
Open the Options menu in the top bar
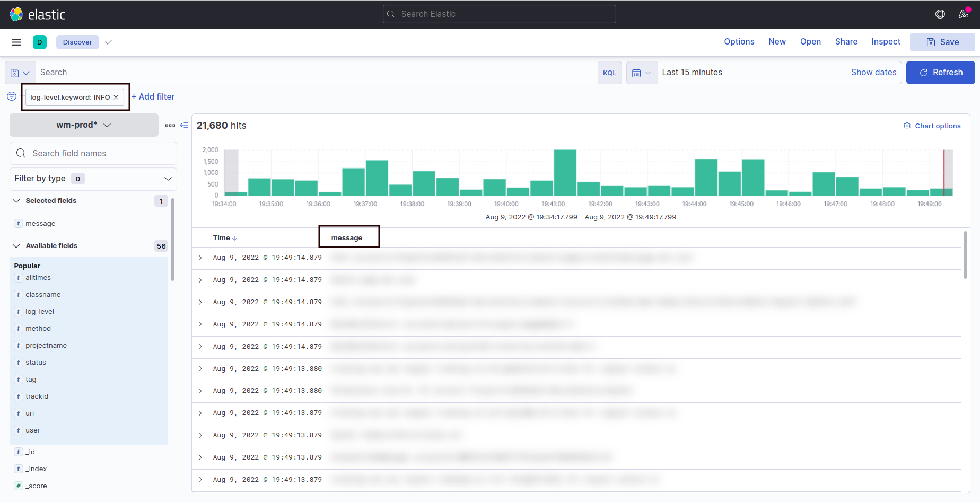coord(739,41)
